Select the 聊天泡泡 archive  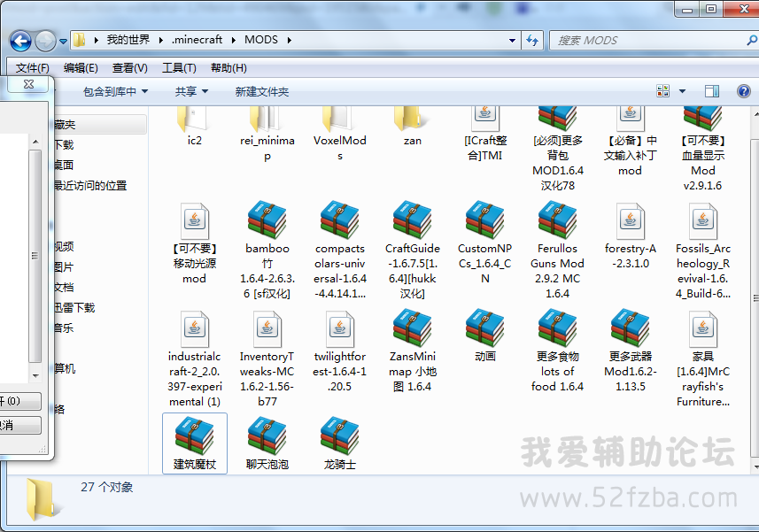click(267, 443)
